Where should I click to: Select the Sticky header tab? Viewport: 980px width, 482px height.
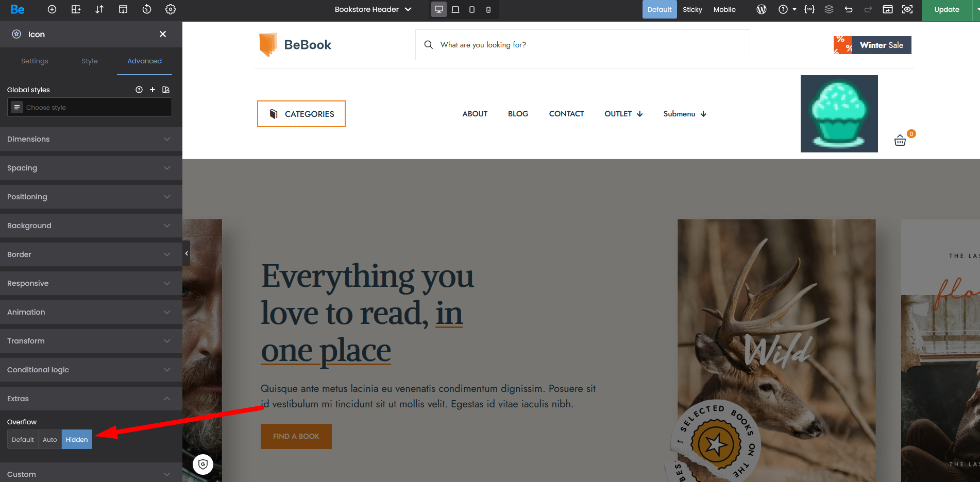[692, 9]
